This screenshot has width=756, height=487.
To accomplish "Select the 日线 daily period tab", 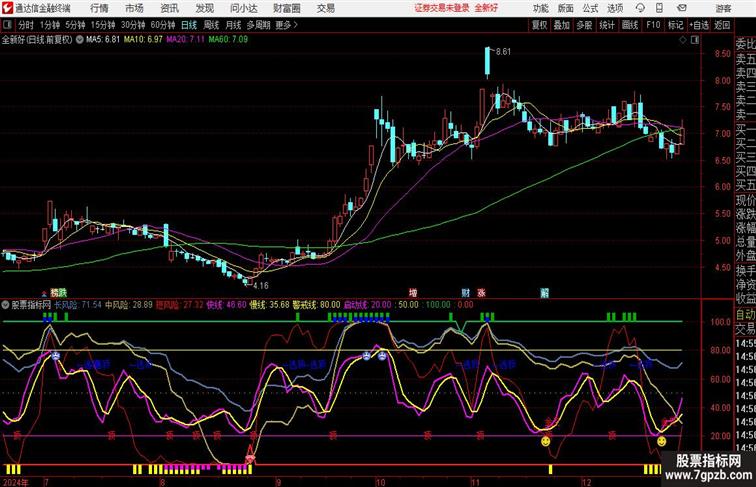I will point(189,25).
